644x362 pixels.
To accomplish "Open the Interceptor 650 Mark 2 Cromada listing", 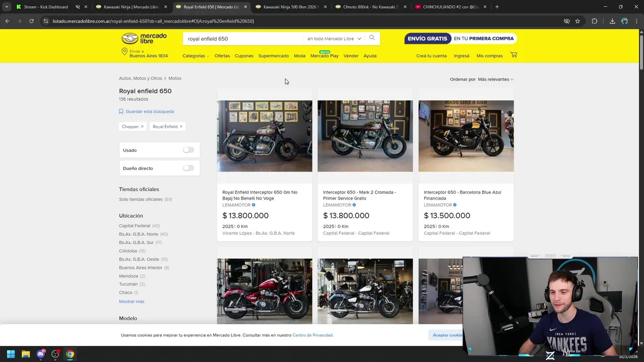I will [359, 195].
